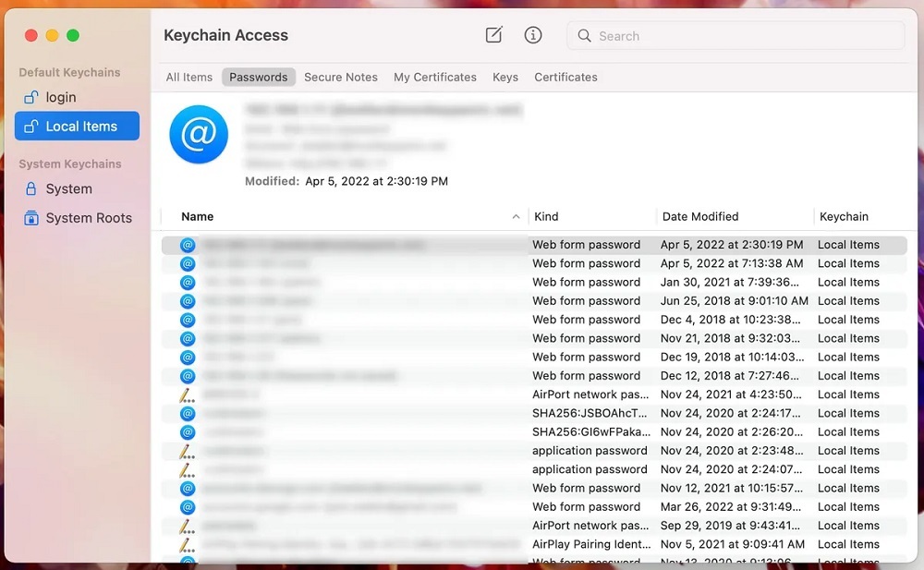Sort by the Keychain column header
The width and height of the screenshot is (924, 570).
[844, 217]
